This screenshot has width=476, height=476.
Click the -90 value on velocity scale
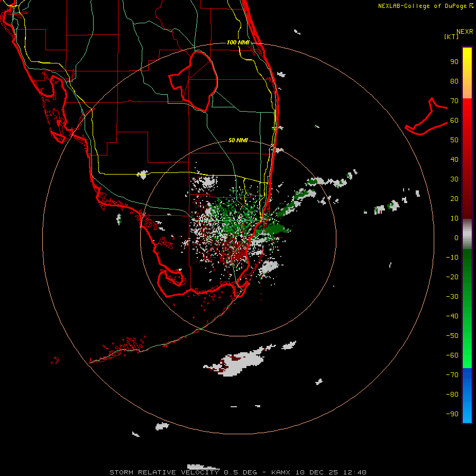coord(452,414)
